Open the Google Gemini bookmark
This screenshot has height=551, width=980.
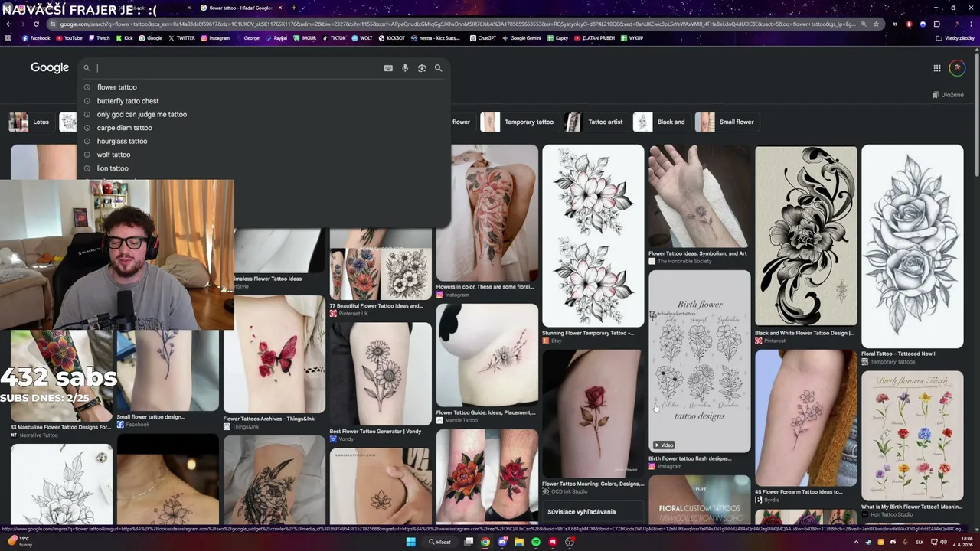(x=521, y=38)
